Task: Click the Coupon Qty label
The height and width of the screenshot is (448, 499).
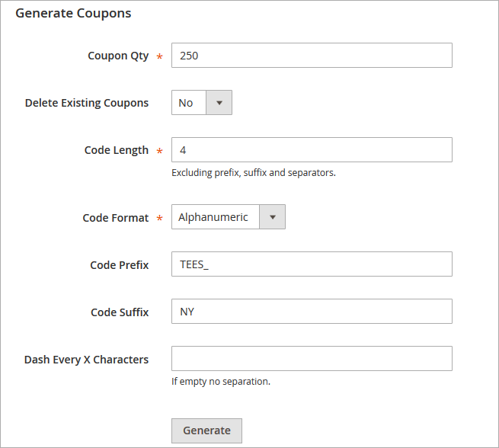Action: coord(118,56)
